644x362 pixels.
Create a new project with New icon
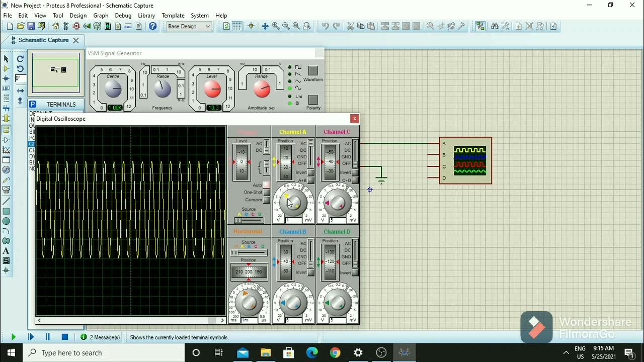coord(10,26)
